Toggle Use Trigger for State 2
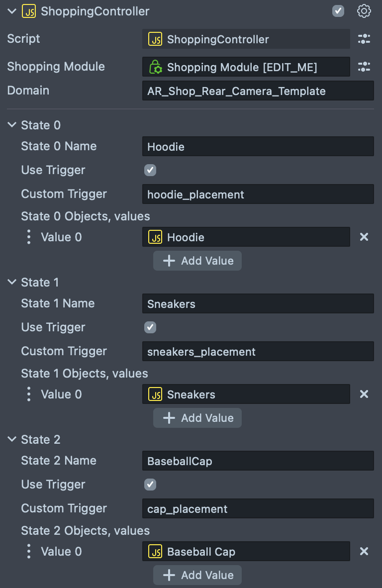Viewport: 382px width, 588px height. coord(150,485)
